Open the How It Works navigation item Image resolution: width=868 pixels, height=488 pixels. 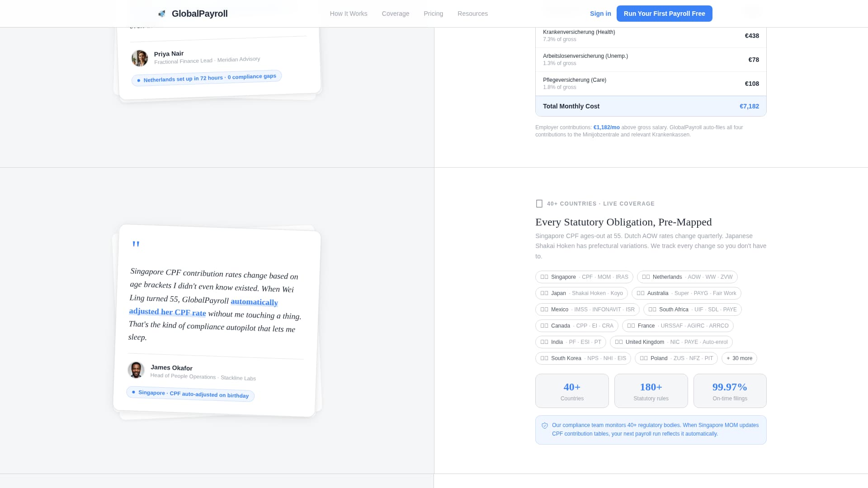(348, 14)
